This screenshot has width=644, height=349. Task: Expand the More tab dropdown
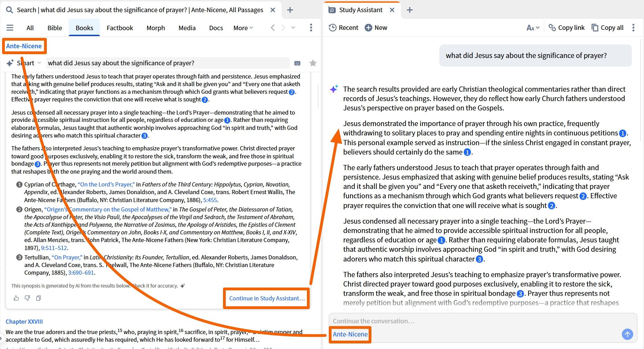point(243,28)
